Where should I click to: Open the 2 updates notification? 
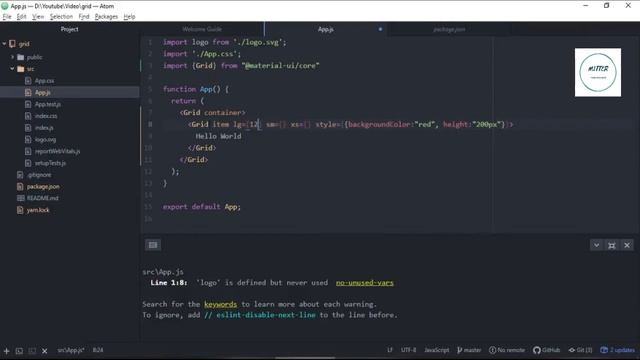pos(618,350)
